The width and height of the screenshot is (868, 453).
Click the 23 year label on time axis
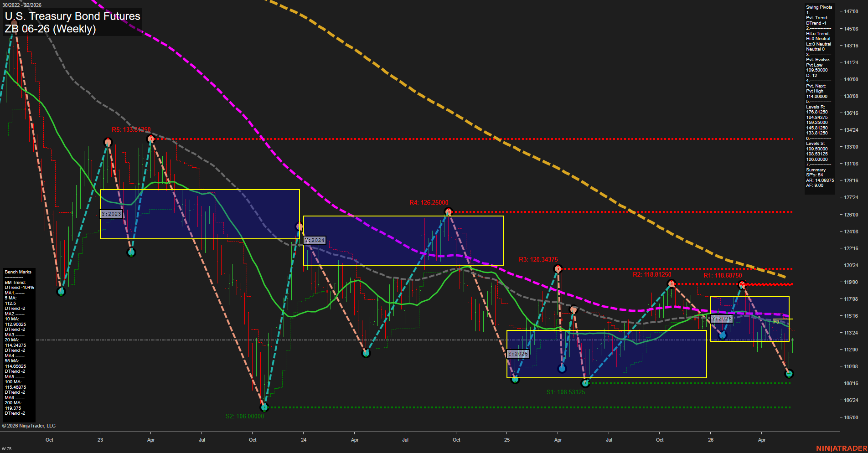pos(100,440)
